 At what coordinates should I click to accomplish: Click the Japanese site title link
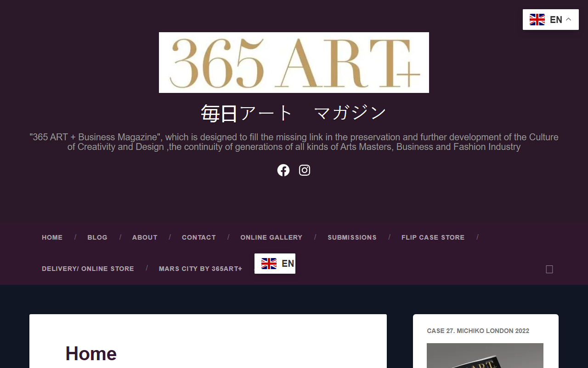click(x=294, y=113)
